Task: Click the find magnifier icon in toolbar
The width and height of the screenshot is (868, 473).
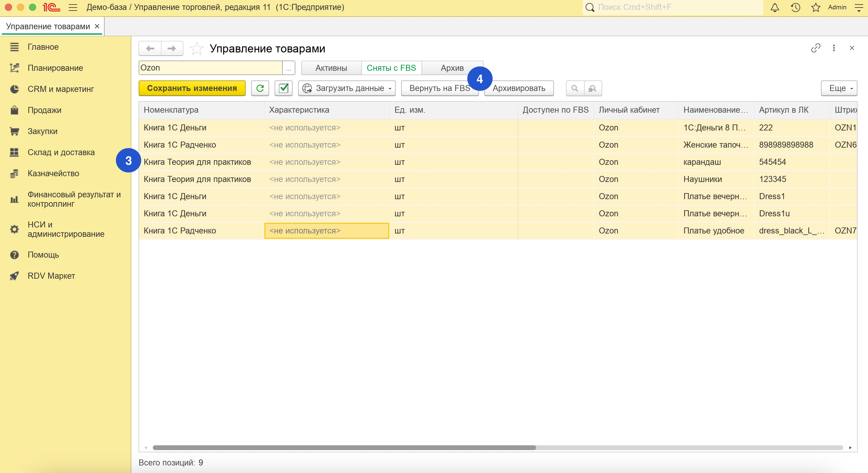Action: click(x=574, y=88)
